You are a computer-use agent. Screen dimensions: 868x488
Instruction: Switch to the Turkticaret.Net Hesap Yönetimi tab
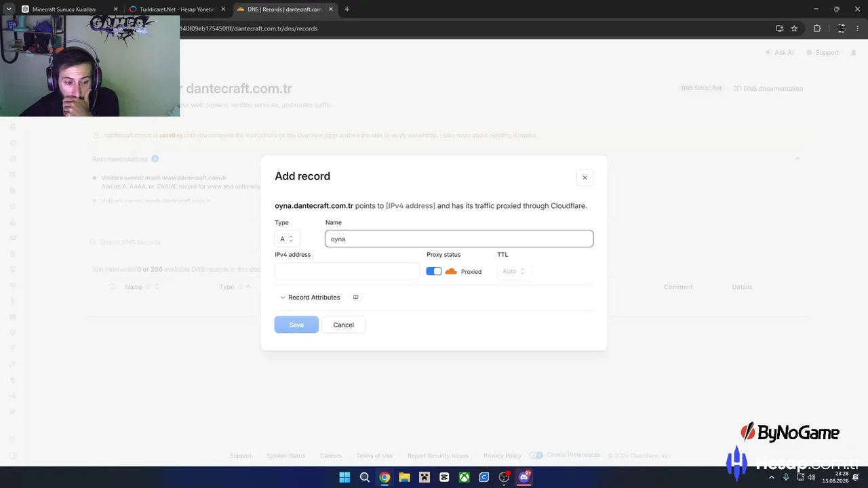pos(176,9)
